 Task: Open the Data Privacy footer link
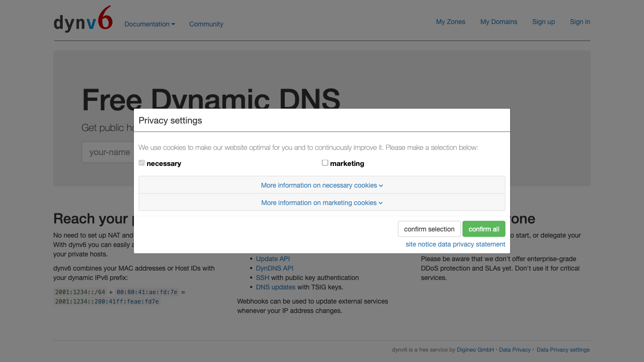(515, 350)
